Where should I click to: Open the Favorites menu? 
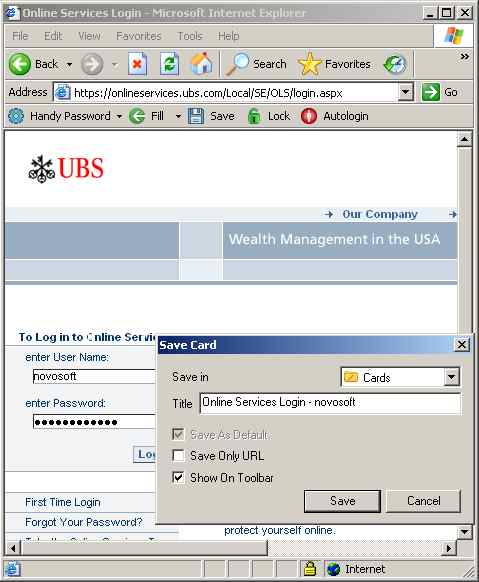coord(138,36)
